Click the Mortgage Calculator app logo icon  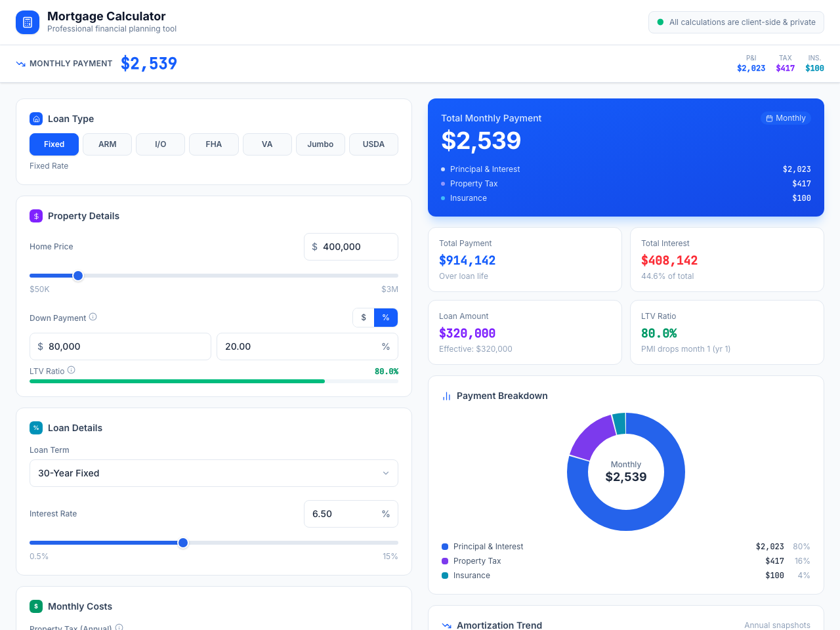point(27,22)
